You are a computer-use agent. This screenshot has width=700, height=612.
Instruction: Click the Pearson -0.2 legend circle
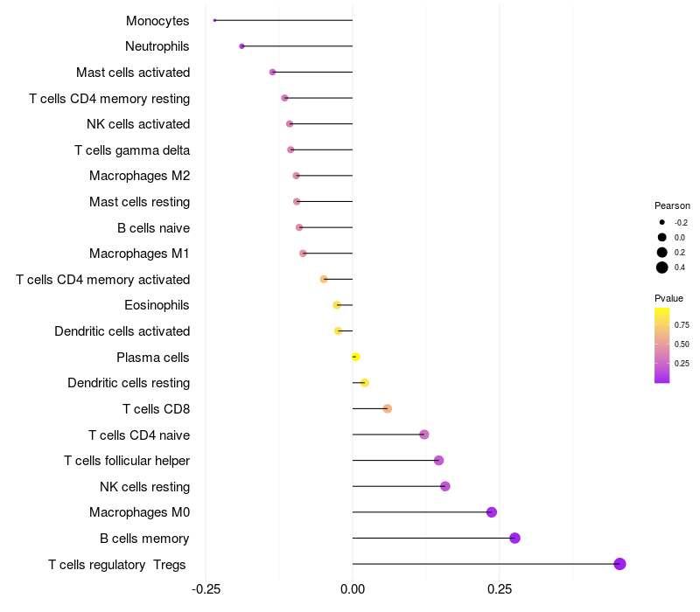click(x=662, y=222)
